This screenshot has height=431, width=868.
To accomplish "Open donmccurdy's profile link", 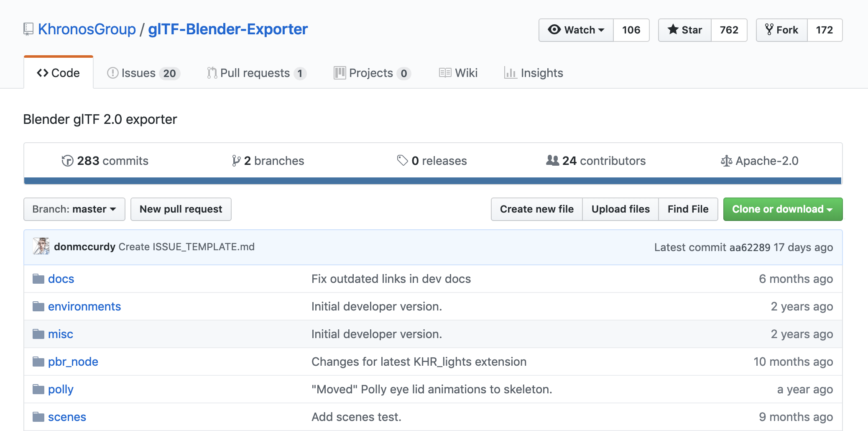I will tap(84, 247).
